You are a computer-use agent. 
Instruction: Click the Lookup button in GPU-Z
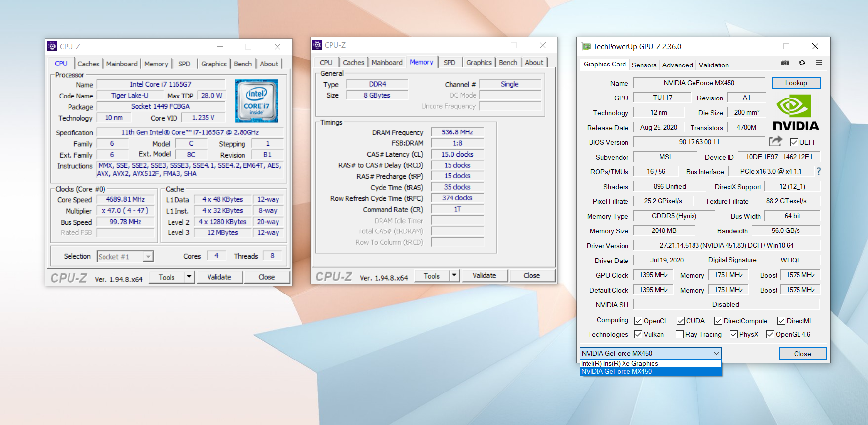[796, 83]
